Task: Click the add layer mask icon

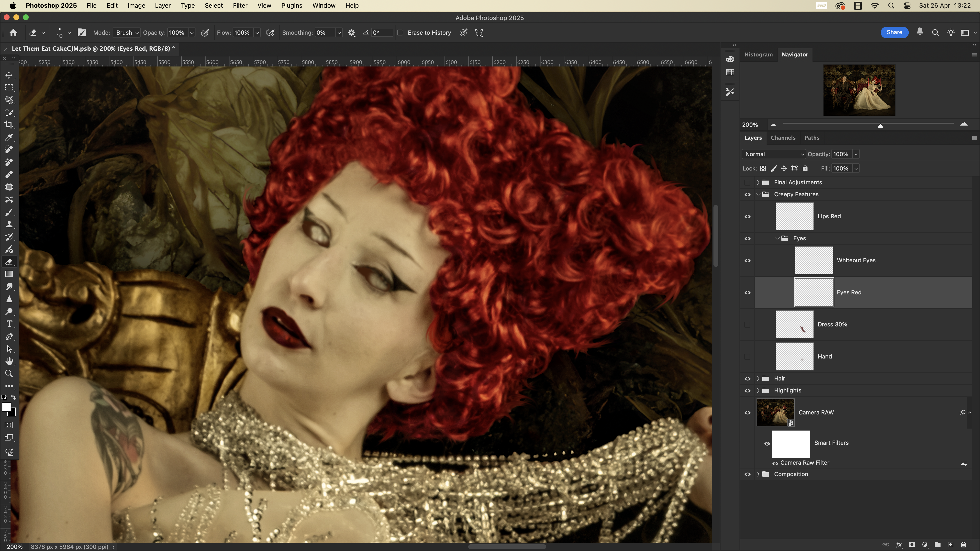Action: click(x=912, y=545)
